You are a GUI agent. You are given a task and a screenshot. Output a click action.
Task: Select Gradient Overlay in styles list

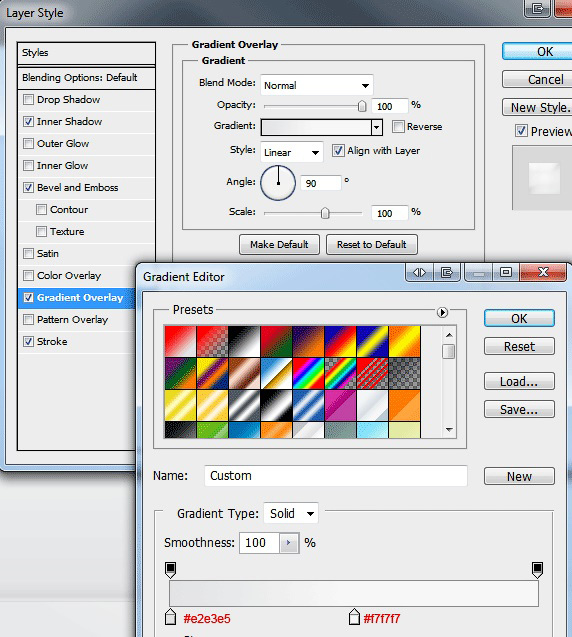click(x=76, y=298)
